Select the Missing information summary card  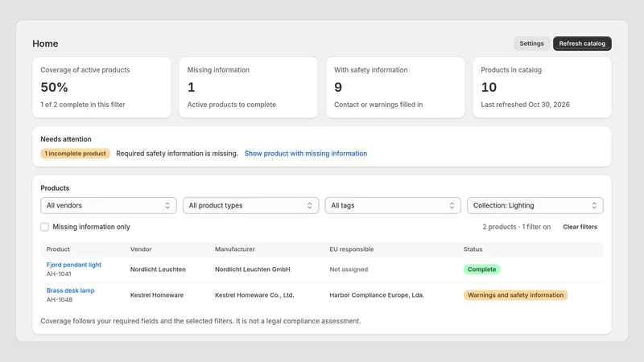(249, 88)
